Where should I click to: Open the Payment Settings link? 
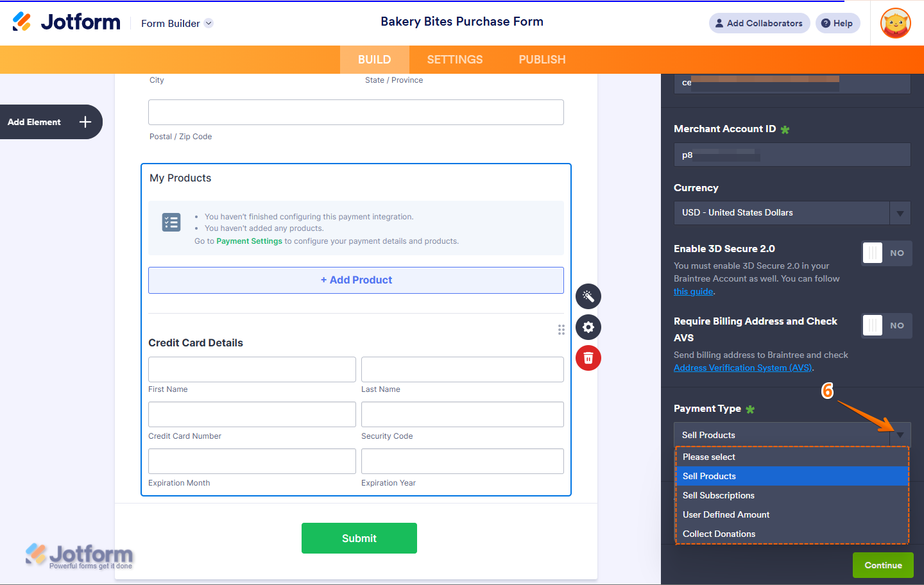[x=249, y=241]
